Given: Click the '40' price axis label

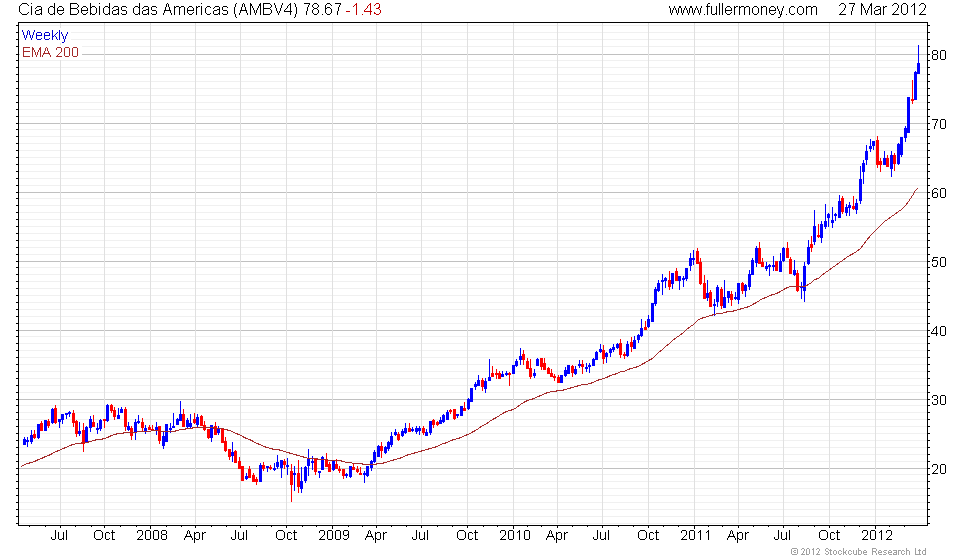Looking at the screenshot, I should click(939, 331).
